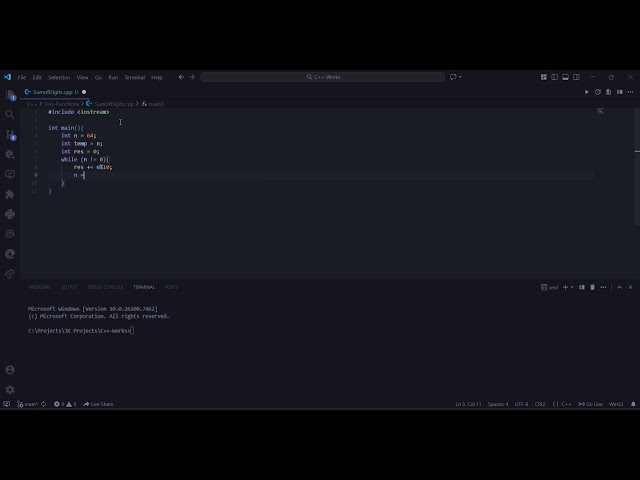Open the Terminal menu
Image resolution: width=640 pixels, height=480 pixels.
pyautogui.click(x=135, y=77)
